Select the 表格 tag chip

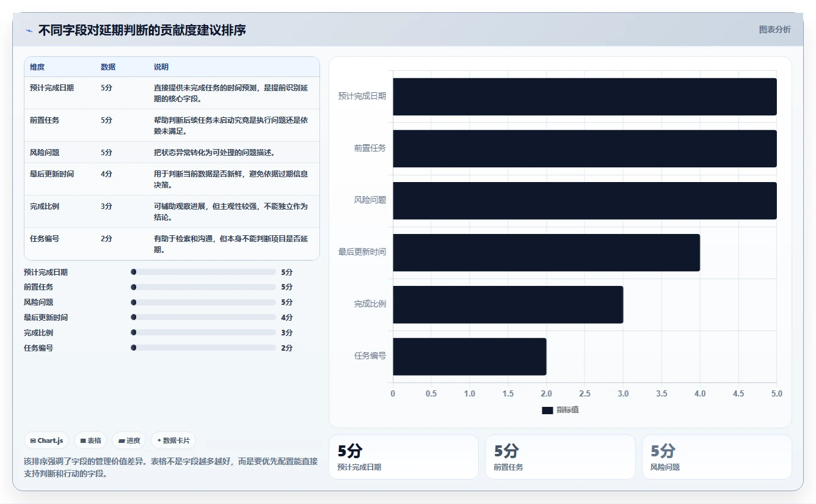coord(90,440)
